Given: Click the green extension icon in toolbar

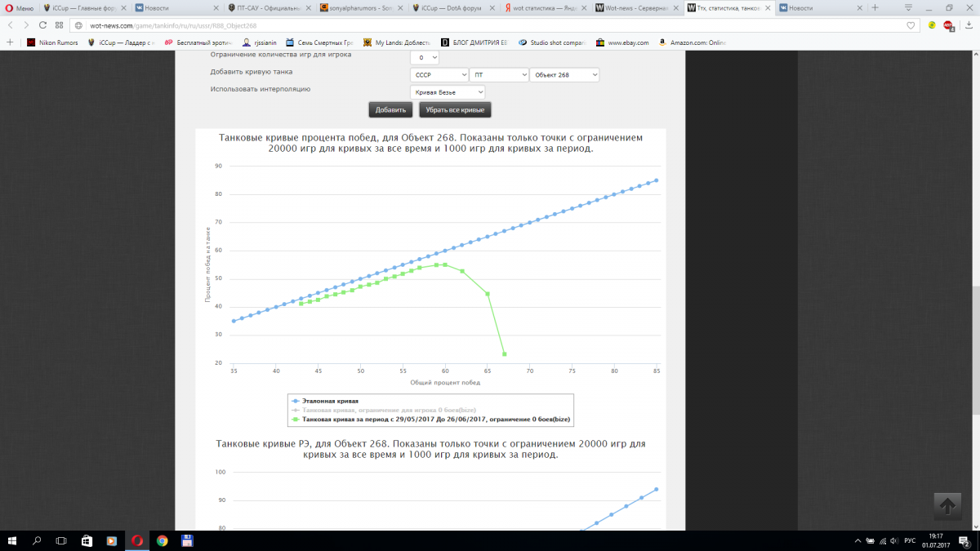Looking at the screenshot, I should (x=932, y=25).
